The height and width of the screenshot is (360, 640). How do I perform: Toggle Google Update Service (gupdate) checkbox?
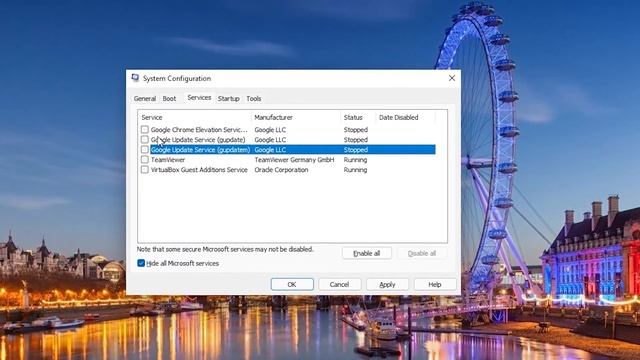click(x=144, y=140)
